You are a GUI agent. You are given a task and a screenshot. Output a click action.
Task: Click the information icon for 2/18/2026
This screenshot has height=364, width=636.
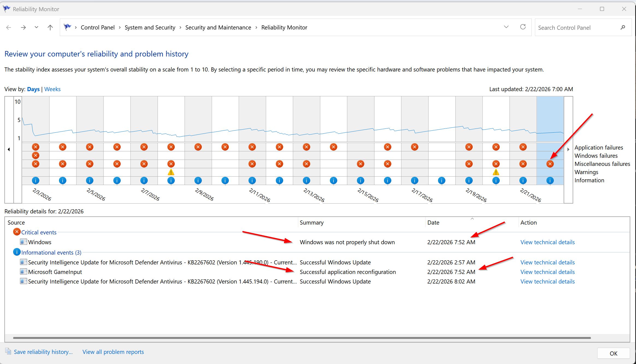(442, 181)
